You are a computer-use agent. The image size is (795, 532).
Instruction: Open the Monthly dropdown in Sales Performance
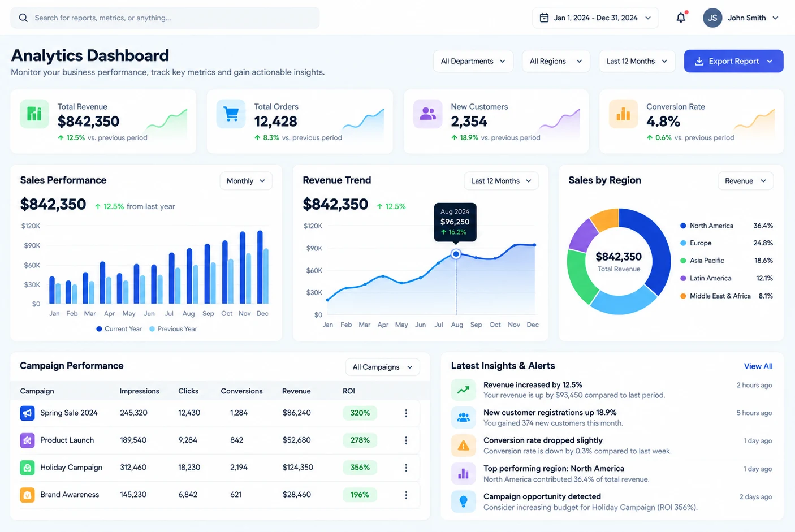coord(246,181)
